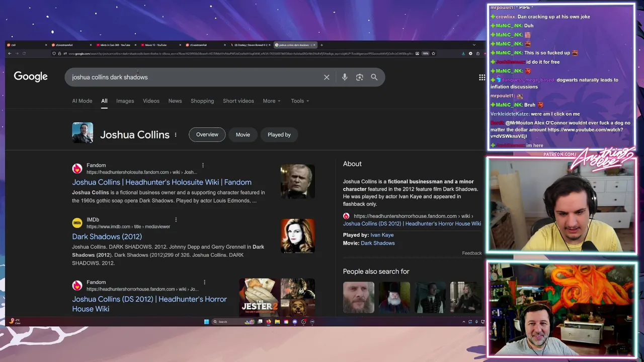644x362 pixels.
Task: Switch to News tab
Action: pos(175,101)
